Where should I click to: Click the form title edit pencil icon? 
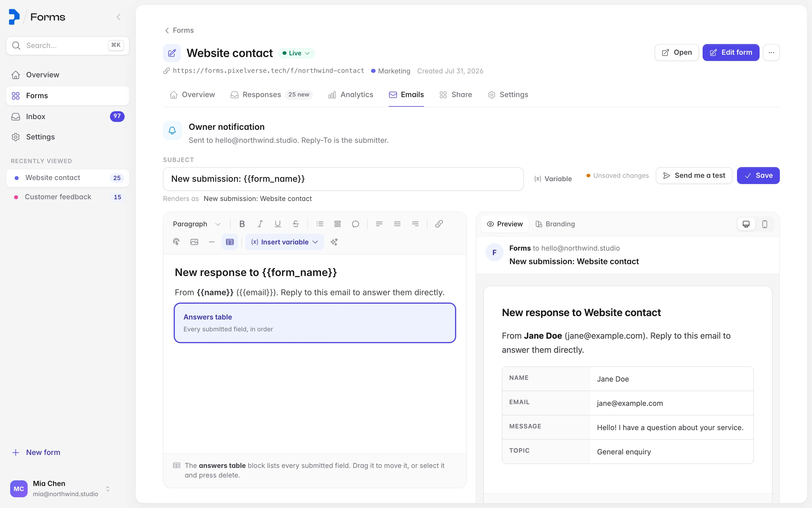[172, 53]
